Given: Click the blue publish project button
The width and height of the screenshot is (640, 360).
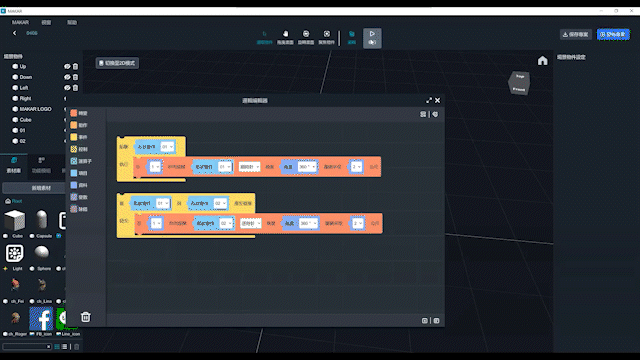Looking at the screenshot, I should pyautogui.click(x=613, y=35).
